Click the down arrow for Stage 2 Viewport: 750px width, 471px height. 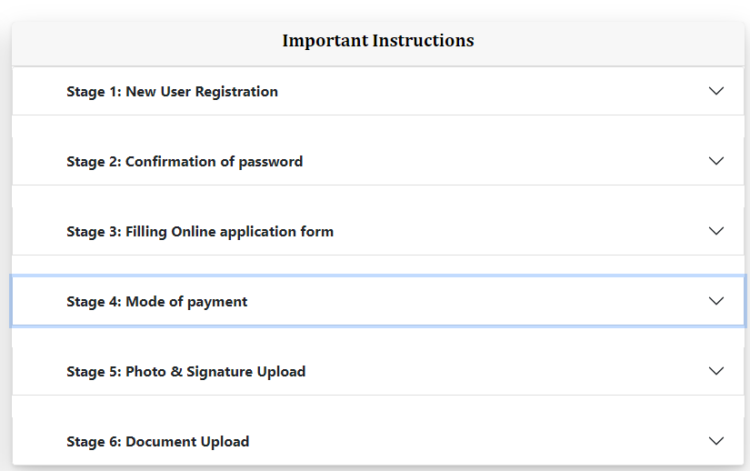point(715,161)
